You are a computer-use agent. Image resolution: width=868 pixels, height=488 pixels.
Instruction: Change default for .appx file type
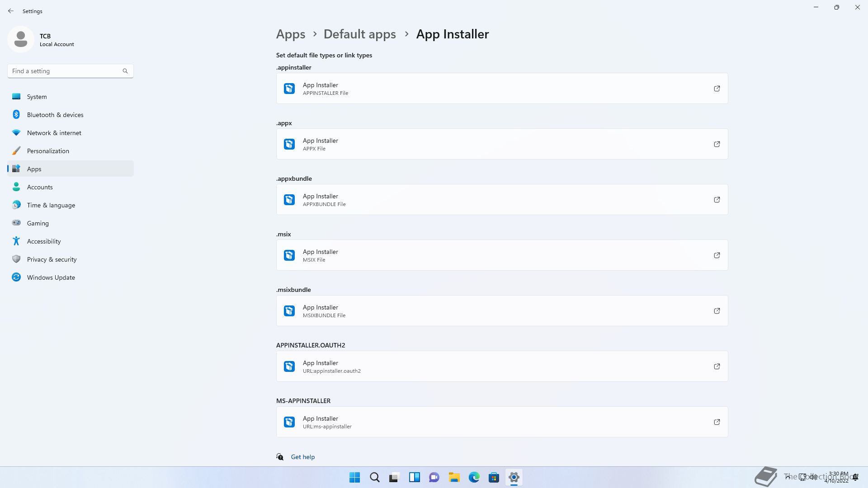click(502, 144)
